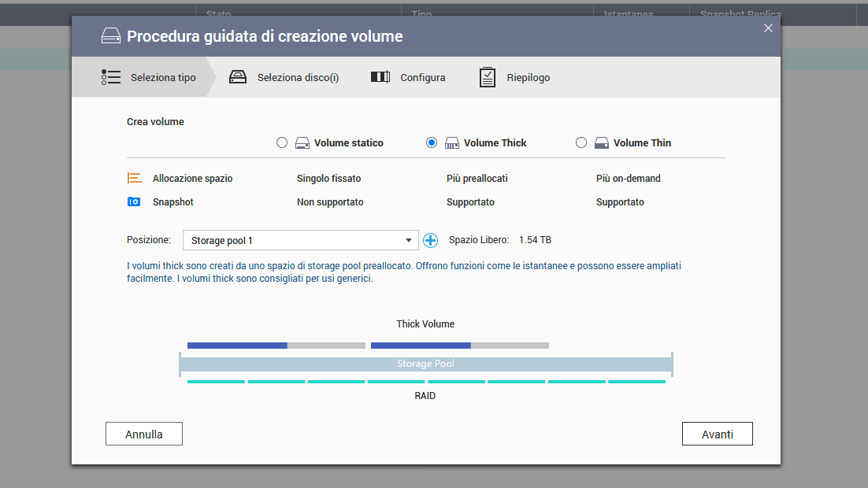The width and height of the screenshot is (868, 488).
Task: Click the Seleziona disco(i) disk icon
Action: [x=238, y=77]
